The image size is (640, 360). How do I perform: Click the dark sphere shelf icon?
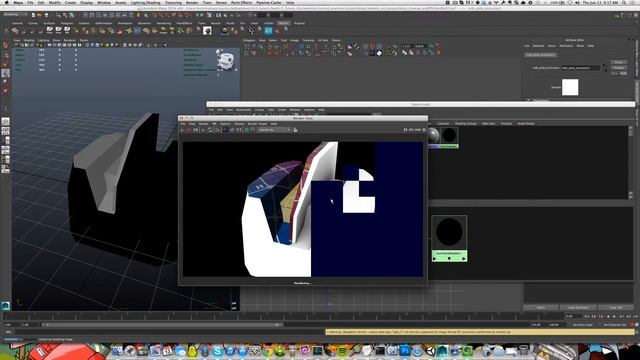(x=224, y=31)
